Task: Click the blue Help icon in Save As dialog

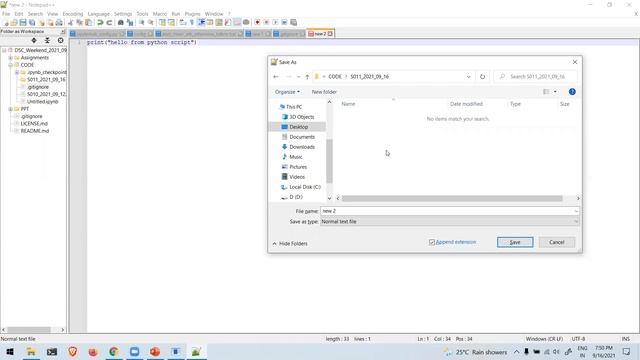Action: pos(572,92)
